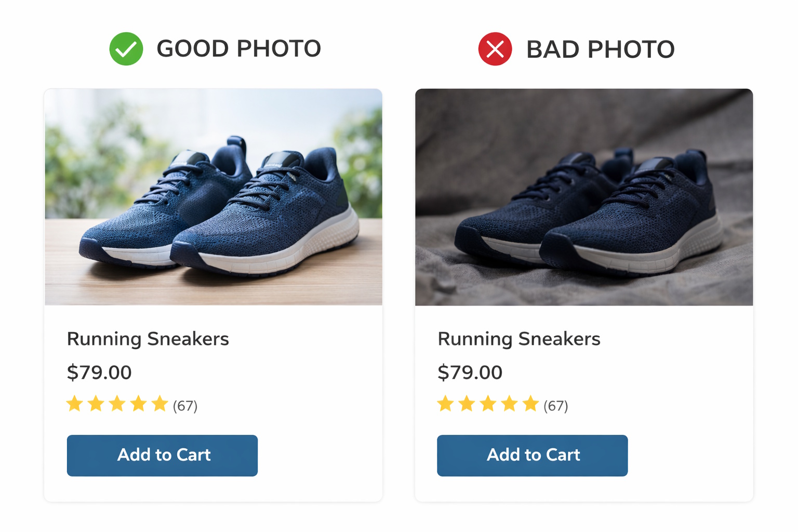The height and width of the screenshot is (532, 798).
Task: Click the $79.00 price in Good Photo card
Action: click(99, 373)
